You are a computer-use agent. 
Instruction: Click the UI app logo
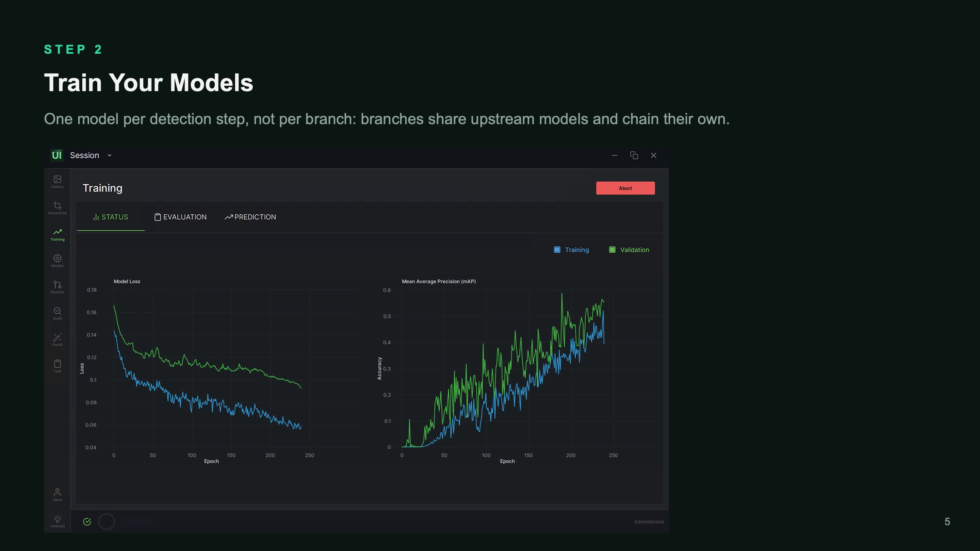click(57, 155)
